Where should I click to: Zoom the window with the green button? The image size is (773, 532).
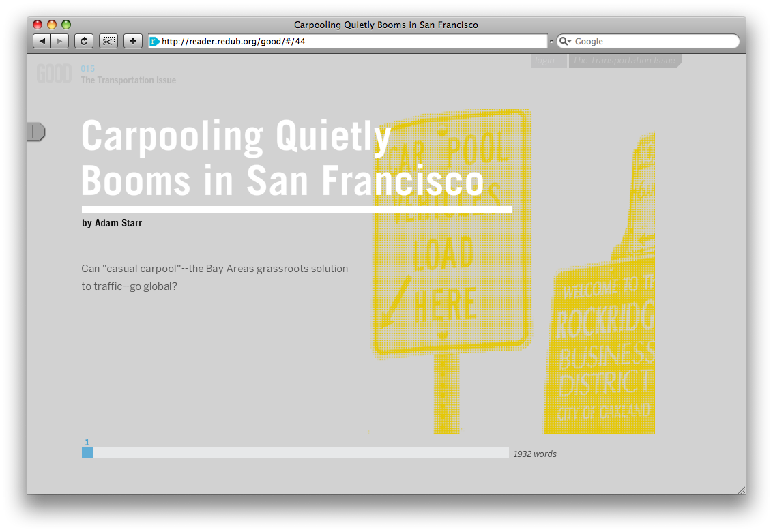tap(66, 25)
